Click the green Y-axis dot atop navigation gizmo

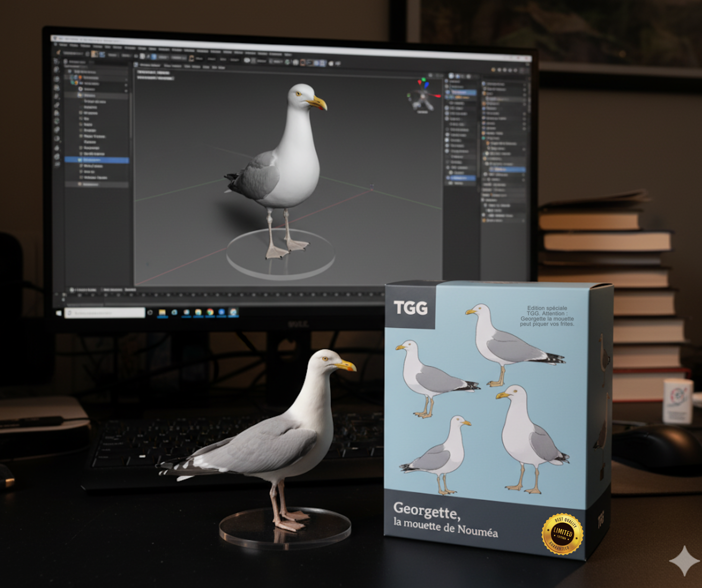click(x=424, y=80)
